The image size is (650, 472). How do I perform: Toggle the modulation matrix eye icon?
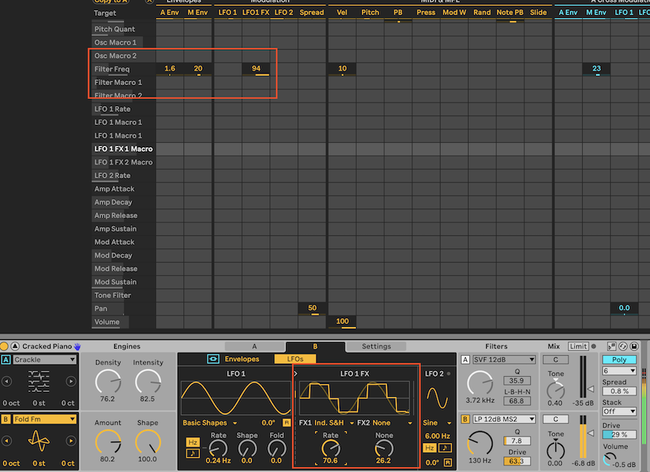pos(213,359)
